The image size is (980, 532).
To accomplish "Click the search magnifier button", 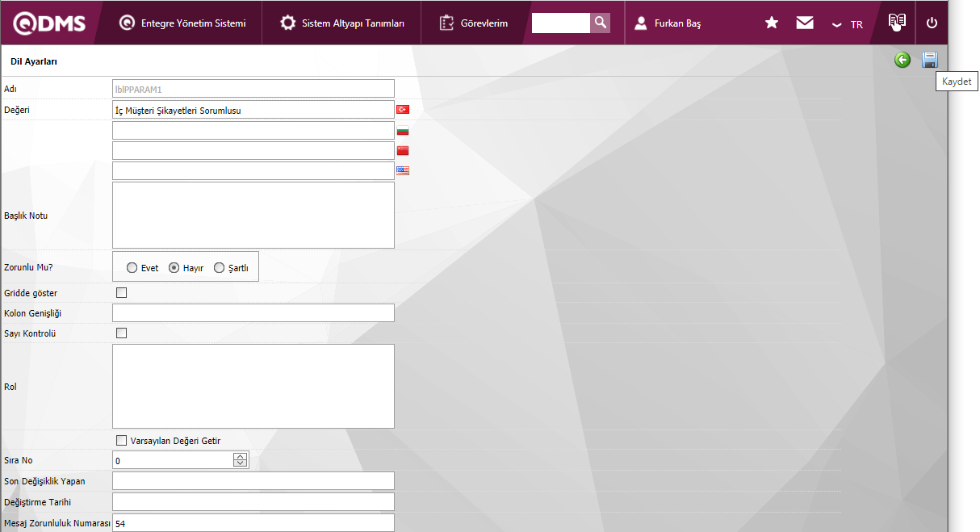I will click(600, 23).
